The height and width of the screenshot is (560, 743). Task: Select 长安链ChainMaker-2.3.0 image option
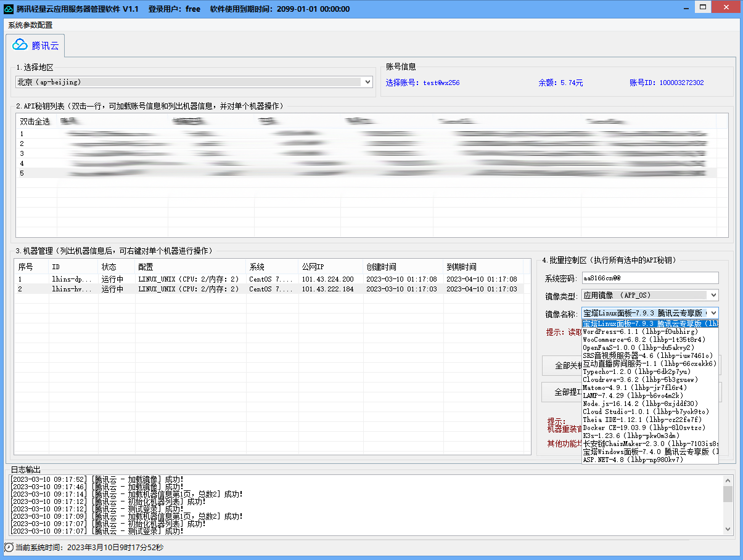point(650,444)
